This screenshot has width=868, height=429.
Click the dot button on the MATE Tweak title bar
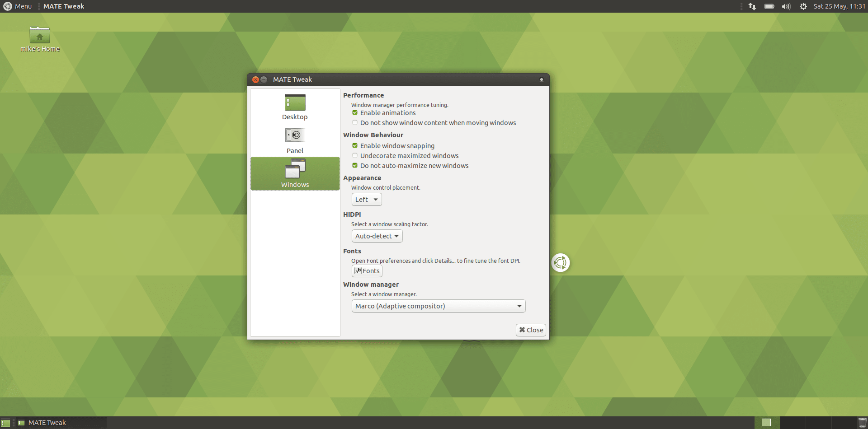(542, 79)
